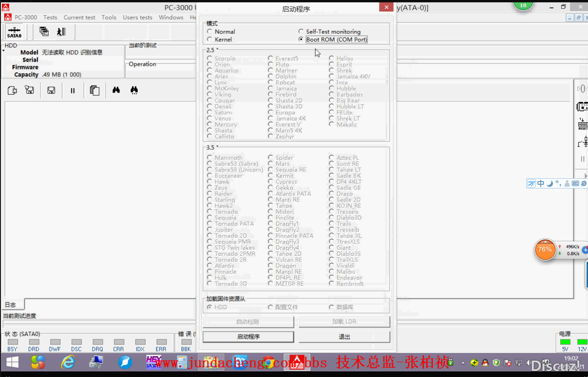Select the Rembrndt family radio button

point(332,283)
